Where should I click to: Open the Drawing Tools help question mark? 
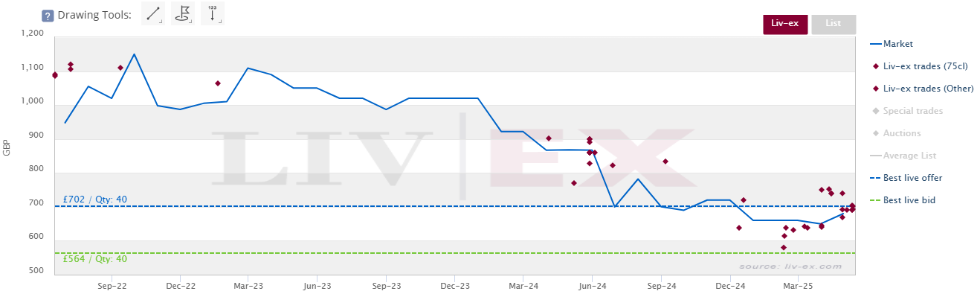pyautogui.click(x=48, y=15)
